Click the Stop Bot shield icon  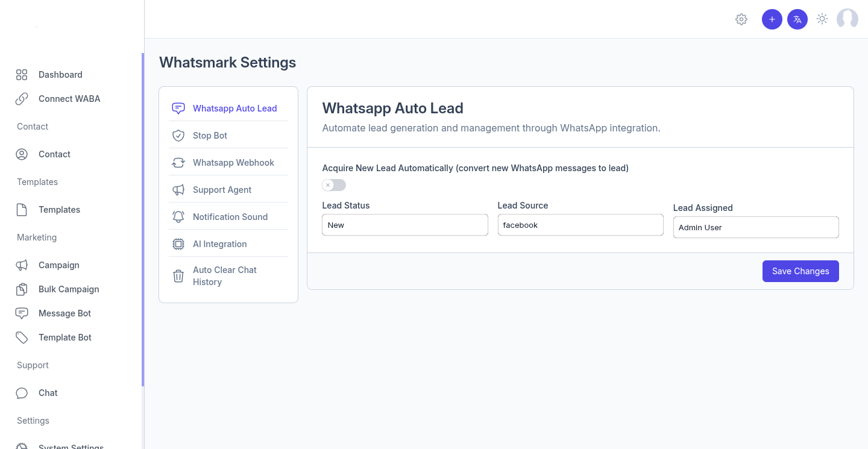coord(178,136)
